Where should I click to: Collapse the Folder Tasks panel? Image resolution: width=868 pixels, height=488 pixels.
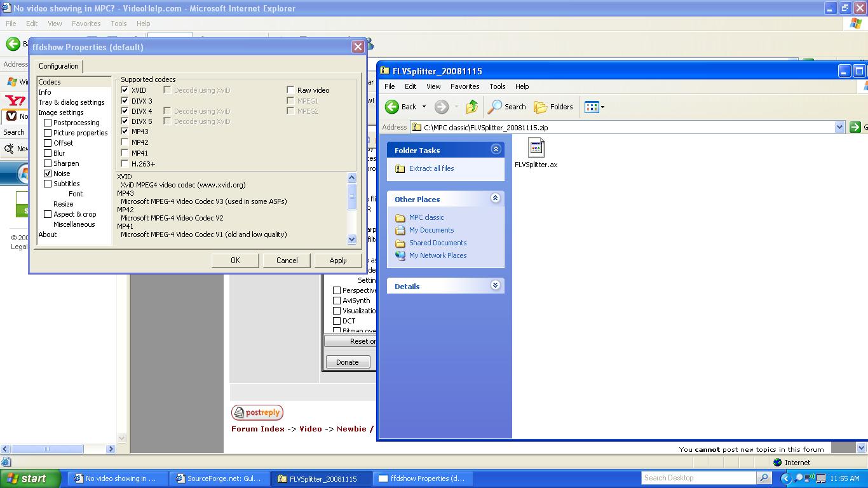coord(496,149)
